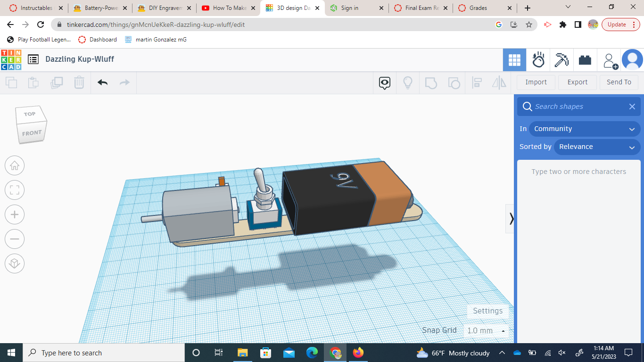Open the Community search scope dropdown

coord(585,129)
